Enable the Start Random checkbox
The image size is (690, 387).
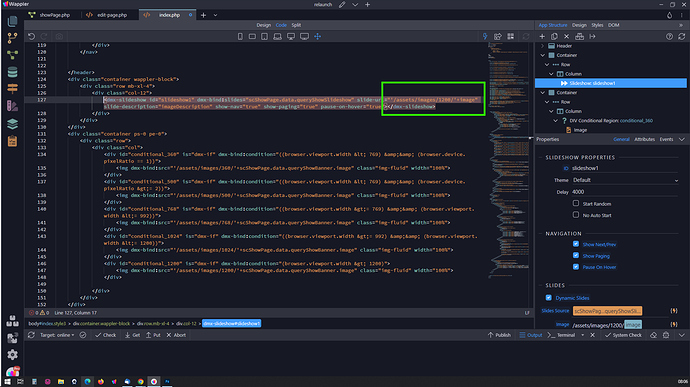click(x=576, y=203)
